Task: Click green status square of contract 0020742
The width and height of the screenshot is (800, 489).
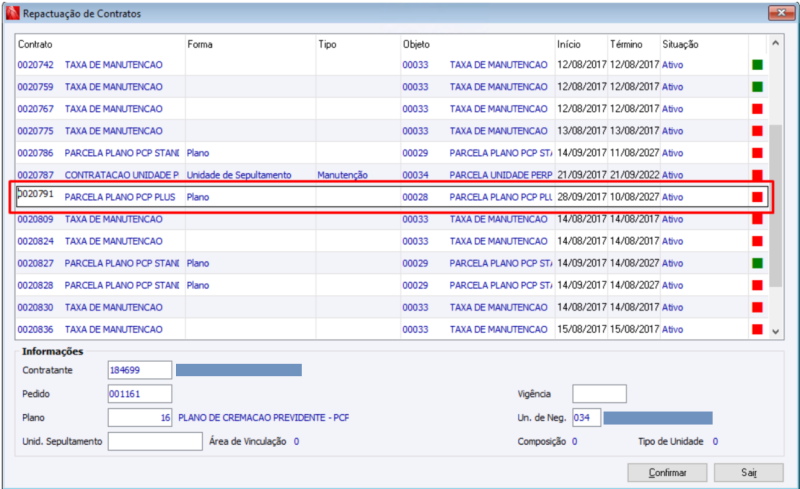Action: 757,65
